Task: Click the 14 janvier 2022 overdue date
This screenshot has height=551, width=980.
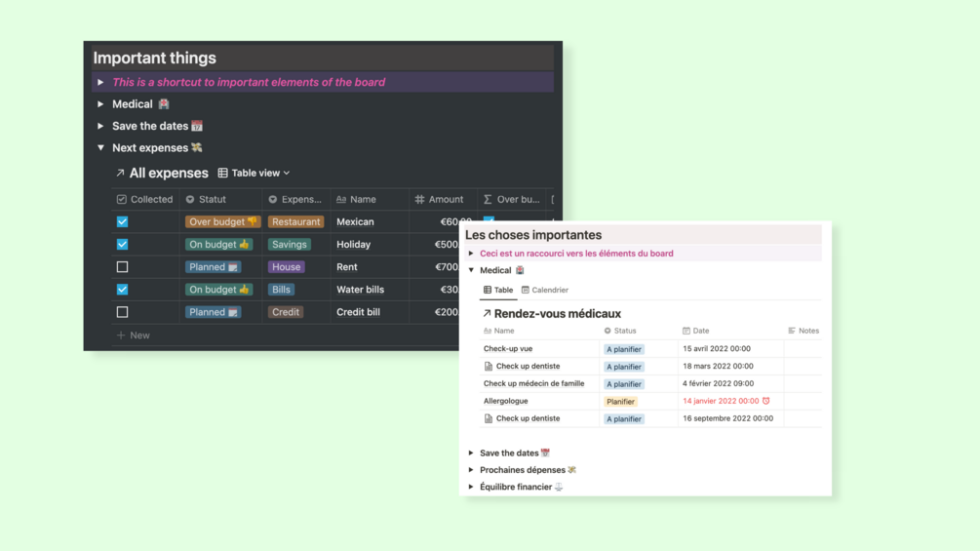Action: (721, 401)
